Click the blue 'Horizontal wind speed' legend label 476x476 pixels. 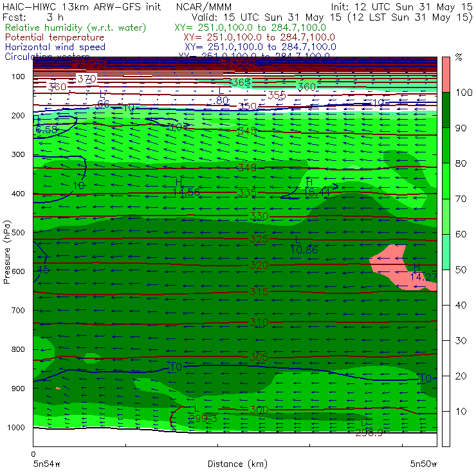(x=55, y=47)
